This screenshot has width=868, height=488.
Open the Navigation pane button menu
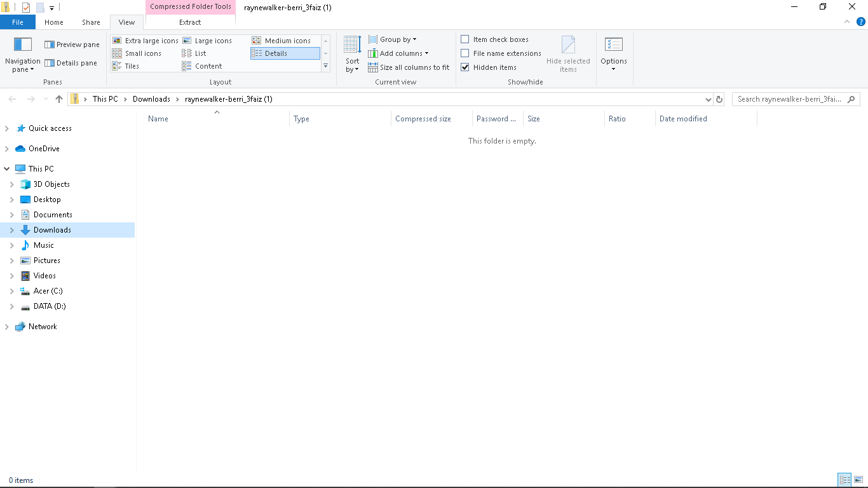[23, 54]
